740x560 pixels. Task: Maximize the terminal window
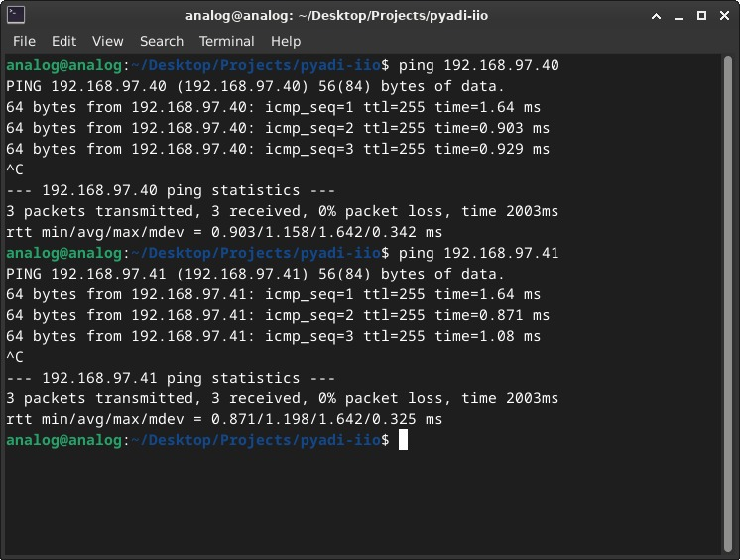701,16
